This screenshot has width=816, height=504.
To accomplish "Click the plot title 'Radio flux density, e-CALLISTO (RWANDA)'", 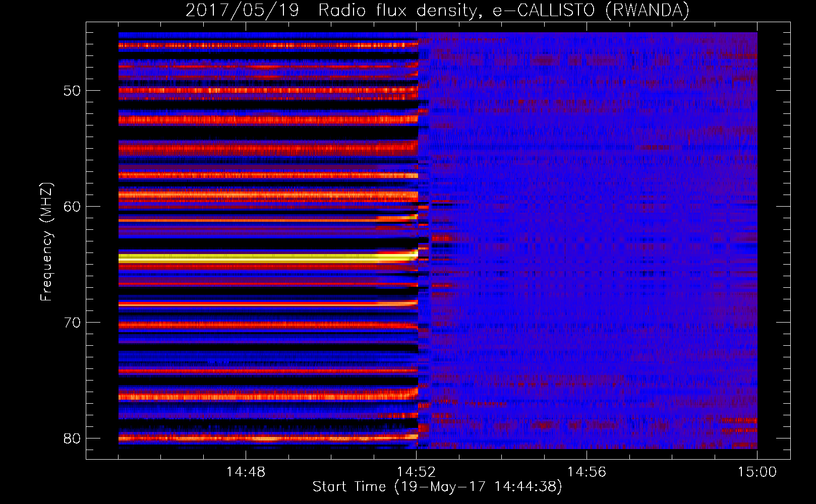I will pyautogui.click(x=504, y=10).
